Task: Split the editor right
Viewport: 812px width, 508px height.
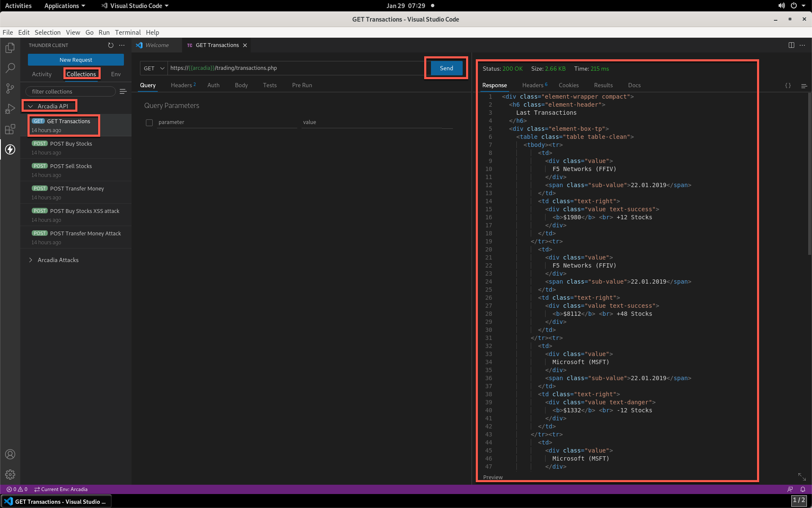Action: [791, 45]
